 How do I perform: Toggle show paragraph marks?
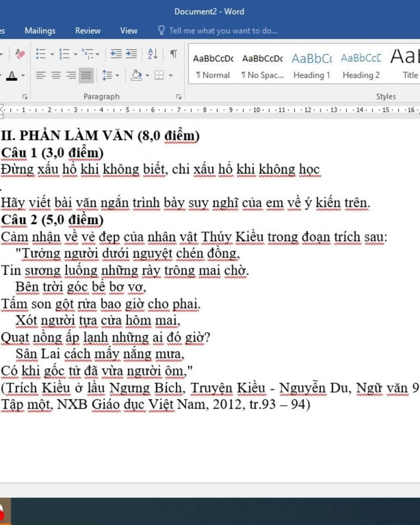(173, 54)
